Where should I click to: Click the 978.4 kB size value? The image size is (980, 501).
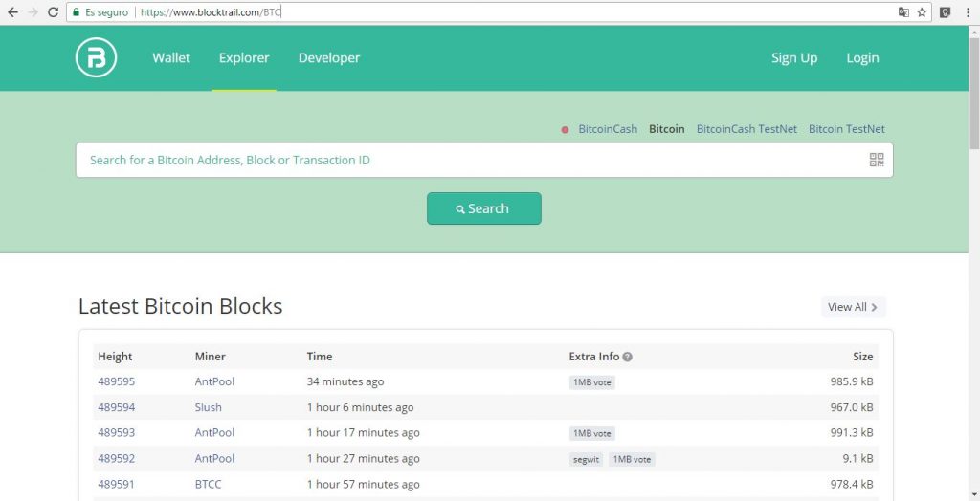click(x=852, y=484)
